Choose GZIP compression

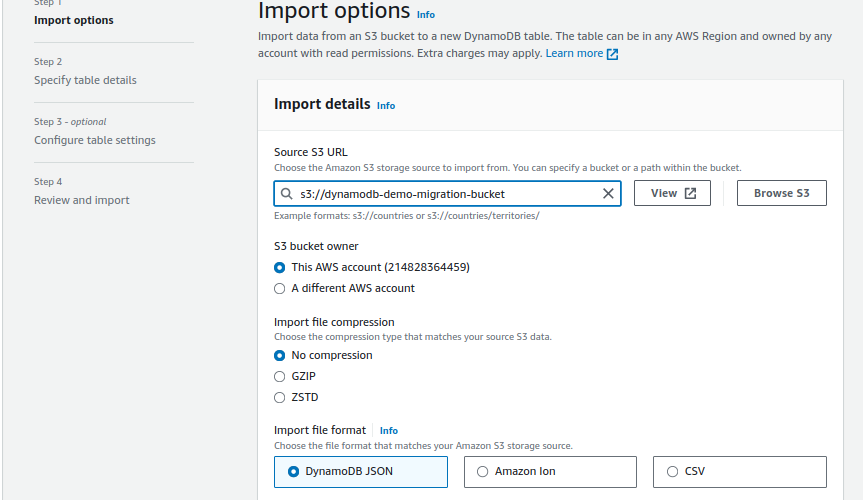click(x=280, y=377)
